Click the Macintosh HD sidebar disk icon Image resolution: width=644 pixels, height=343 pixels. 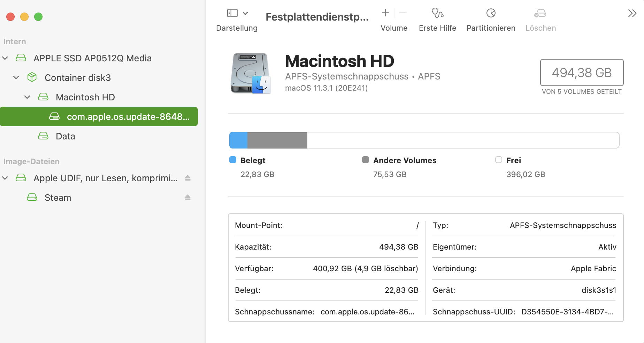[x=43, y=97]
